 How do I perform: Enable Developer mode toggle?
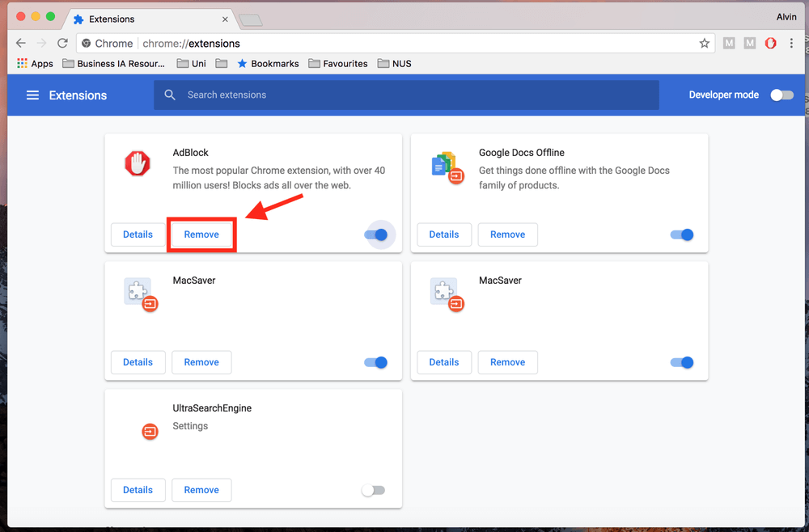pyautogui.click(x=781, y=95)
